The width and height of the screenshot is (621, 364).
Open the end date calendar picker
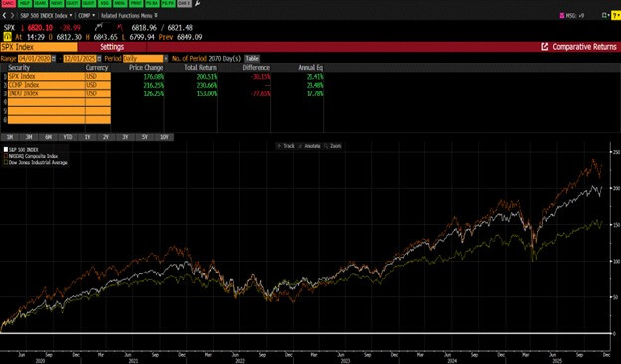pos(99,58)
